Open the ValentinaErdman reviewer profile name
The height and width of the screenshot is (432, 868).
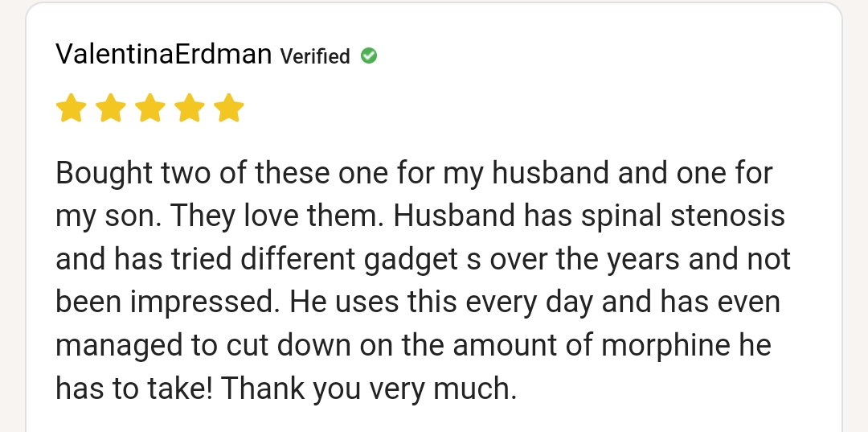pos(163,55)
